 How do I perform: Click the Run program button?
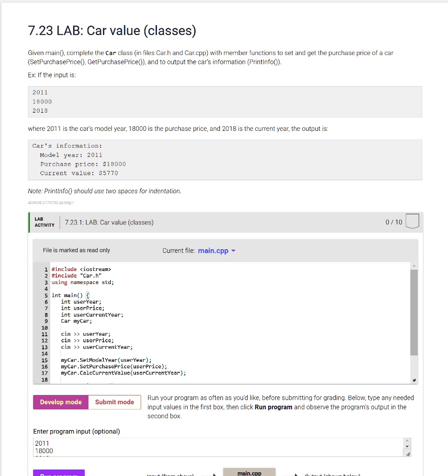point(59,474)
